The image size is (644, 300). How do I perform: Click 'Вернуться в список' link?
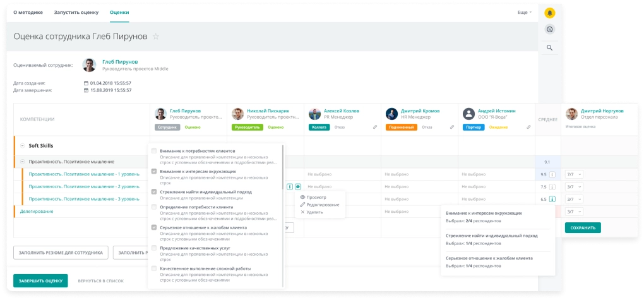click(x=100, y=281)
